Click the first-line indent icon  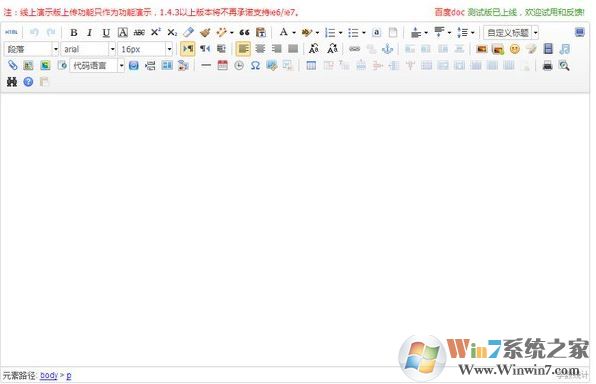click(221, 49)
